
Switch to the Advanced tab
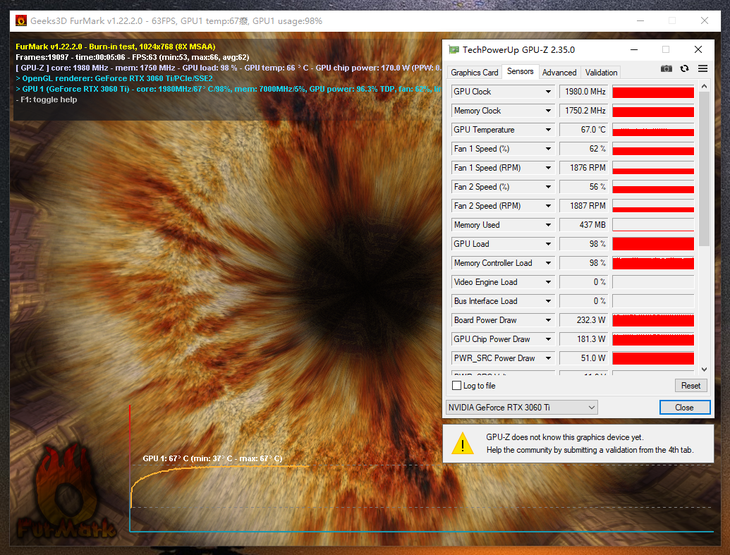559,72
